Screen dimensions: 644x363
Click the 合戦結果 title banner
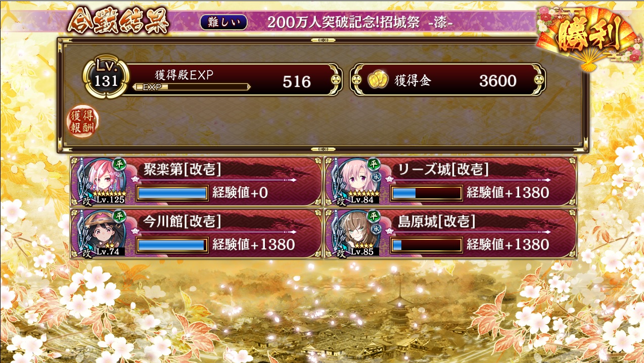point(118,21)
